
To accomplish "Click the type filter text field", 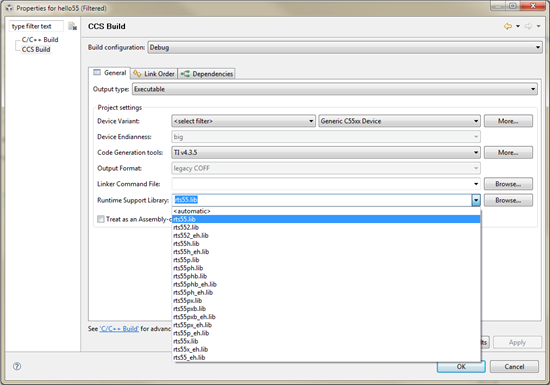I will click(36, 26).
